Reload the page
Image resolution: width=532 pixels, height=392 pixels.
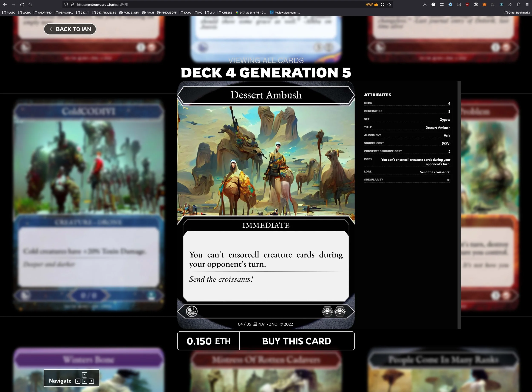22,4
